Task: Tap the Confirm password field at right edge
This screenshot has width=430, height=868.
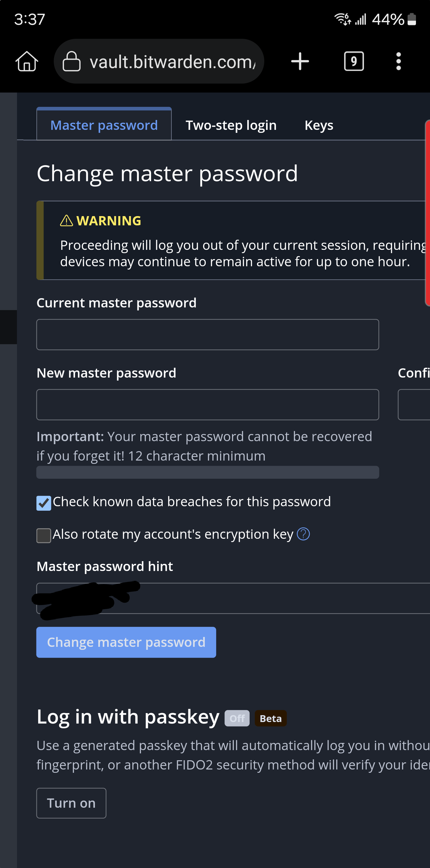Action: pos(414,405)
